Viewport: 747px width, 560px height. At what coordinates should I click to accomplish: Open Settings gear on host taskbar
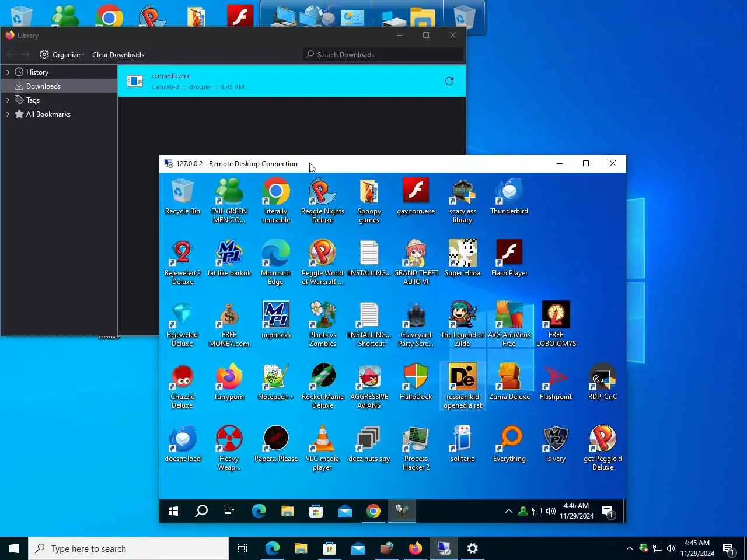(x=473, y=548)
